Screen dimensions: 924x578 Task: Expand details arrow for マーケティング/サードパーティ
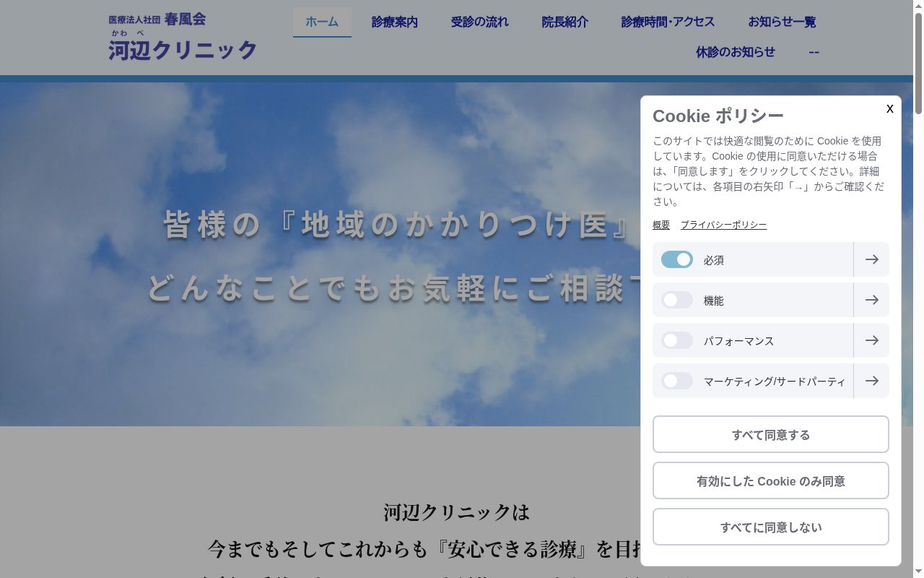[871, 381]
